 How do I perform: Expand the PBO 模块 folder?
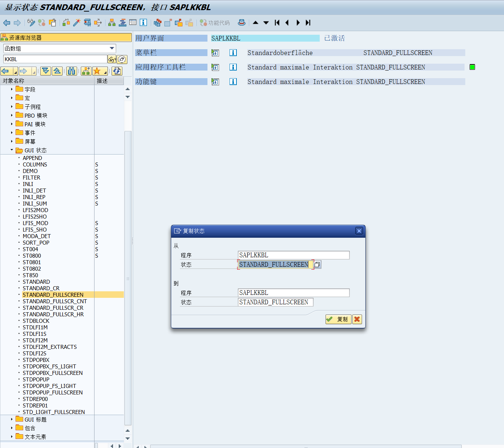12,115
